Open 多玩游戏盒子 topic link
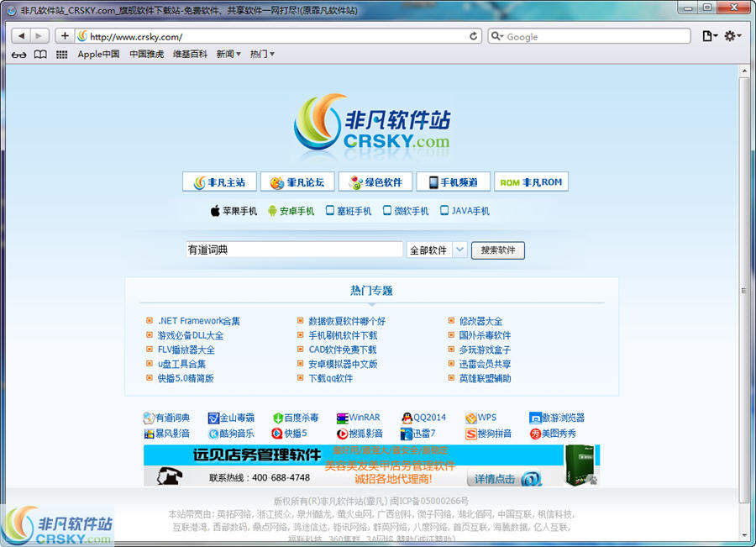This screenshot has height=547, width=756. click(x=485, y=350)
